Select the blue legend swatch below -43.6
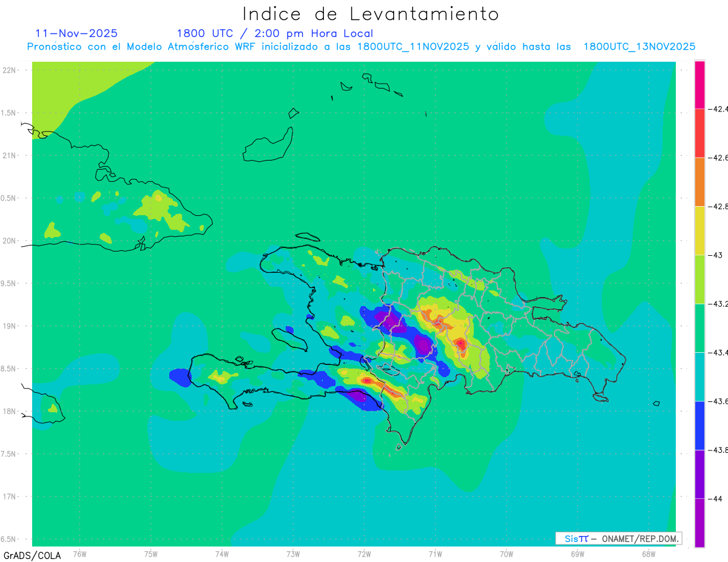 coord(699,426)
